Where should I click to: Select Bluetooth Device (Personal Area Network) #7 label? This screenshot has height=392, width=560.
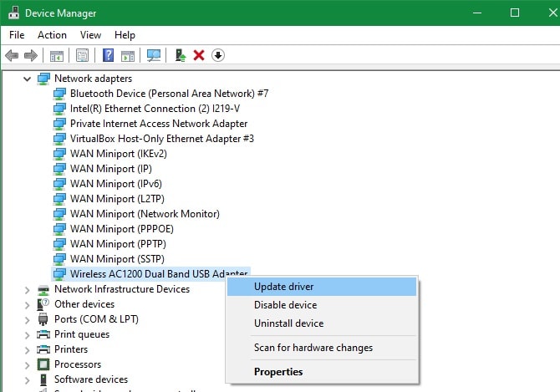(x=170, y=94)
